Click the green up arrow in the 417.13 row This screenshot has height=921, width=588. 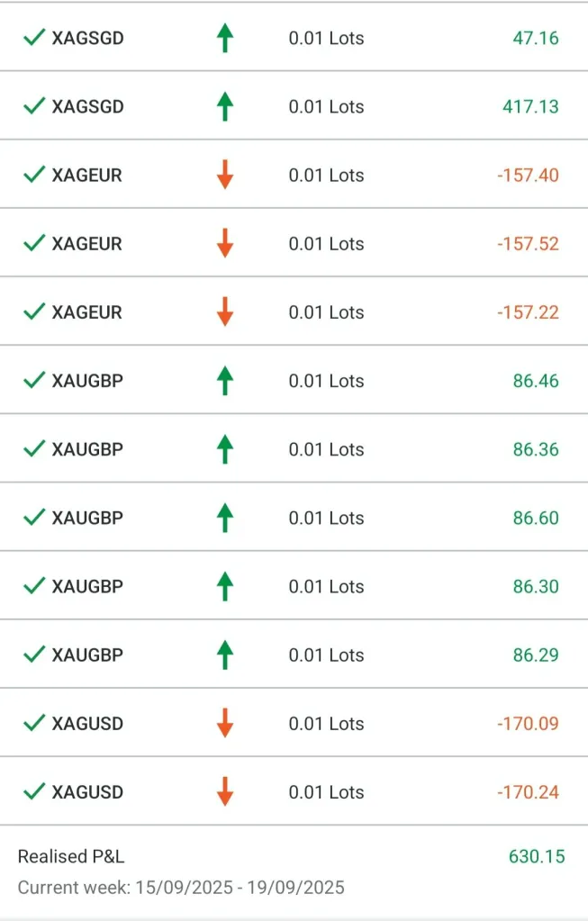pos(225,106)
